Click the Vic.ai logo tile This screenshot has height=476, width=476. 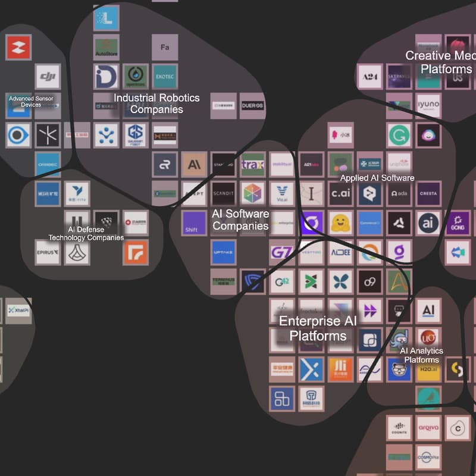click(282, 193)
